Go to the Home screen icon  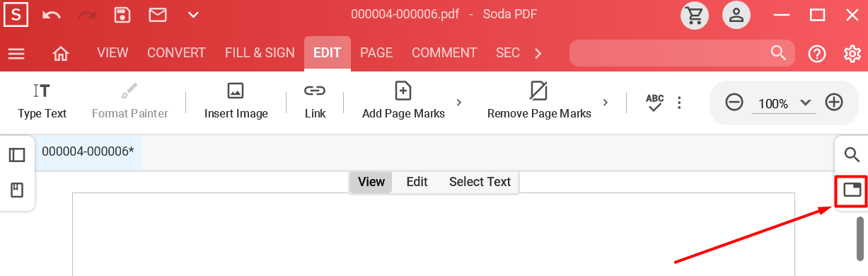point(61,53)
